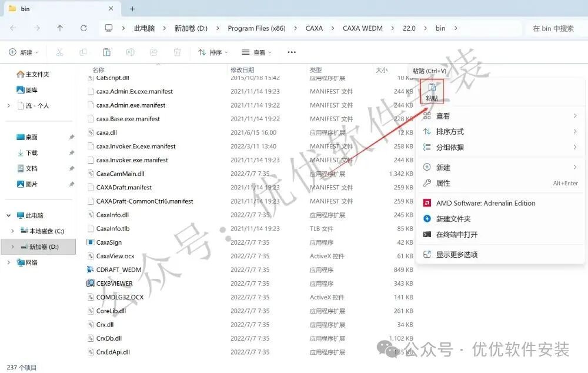Click the chevron after bin in address bar
Screen dimensions: 588x373
tap(456, 28)
